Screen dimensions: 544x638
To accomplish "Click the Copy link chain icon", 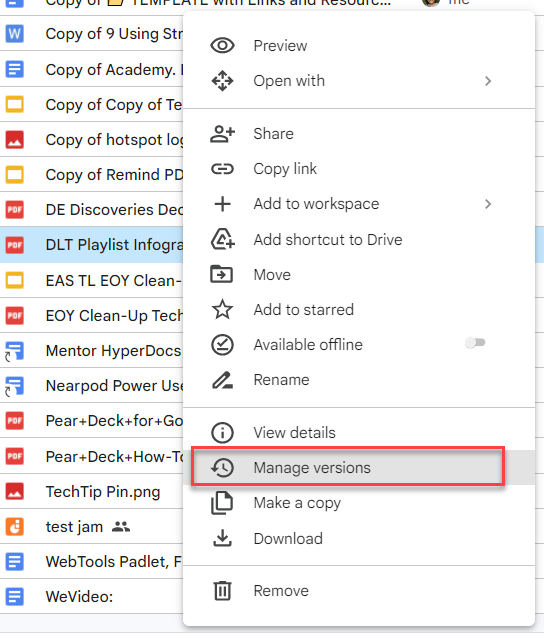I will click(222, 168).
